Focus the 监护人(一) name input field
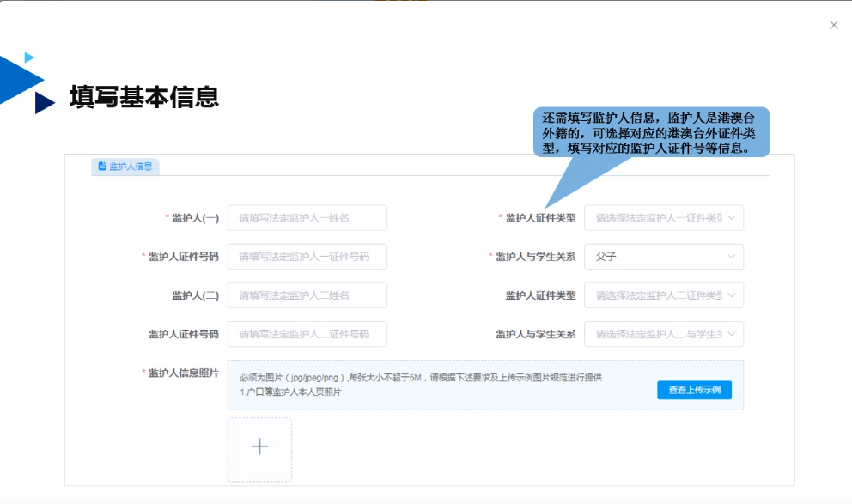Viewport: 852px width, 504px height. pyautogui.click(x=307, y=218)
